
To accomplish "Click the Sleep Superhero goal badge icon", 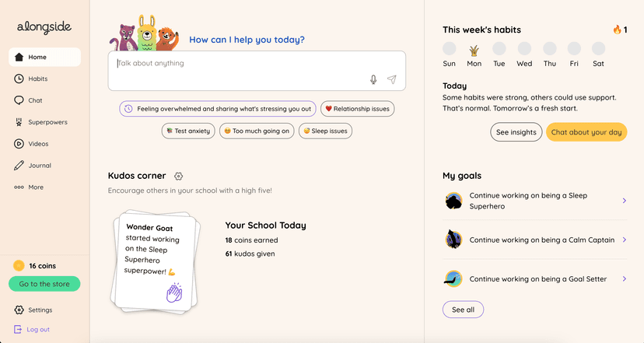I will (x=453, y=201).
